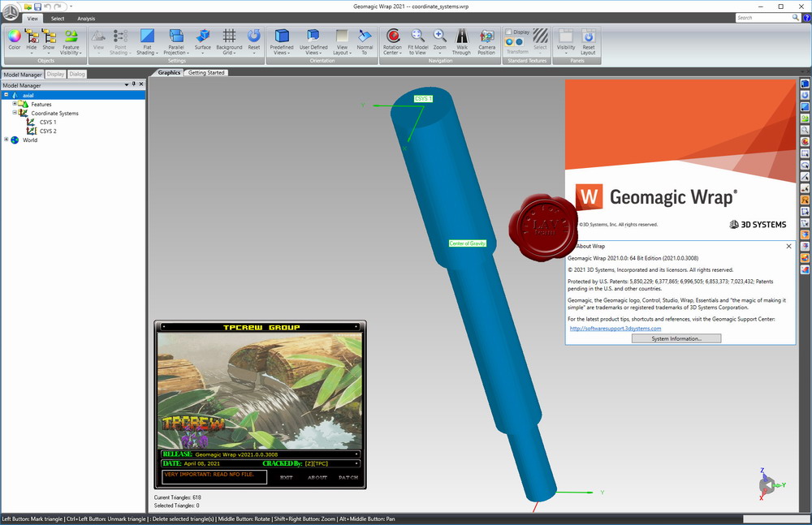Close the Model Manager panel

click(140, 84)
